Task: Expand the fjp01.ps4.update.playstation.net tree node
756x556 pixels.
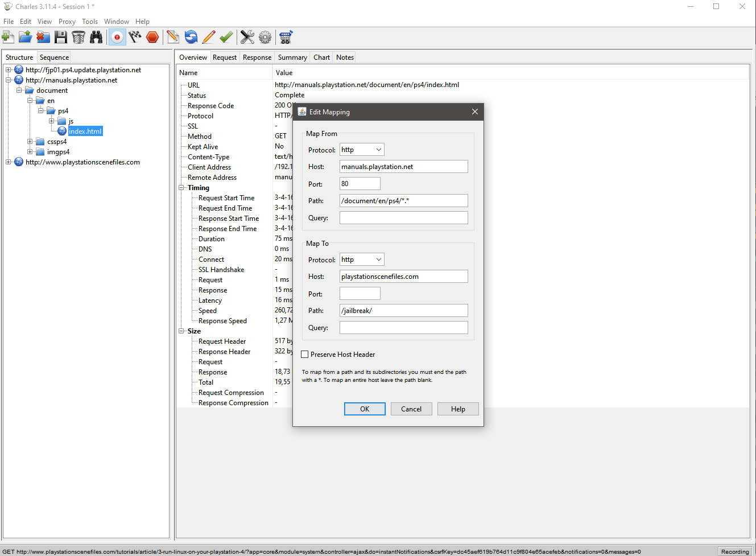Action: (8, 70)
